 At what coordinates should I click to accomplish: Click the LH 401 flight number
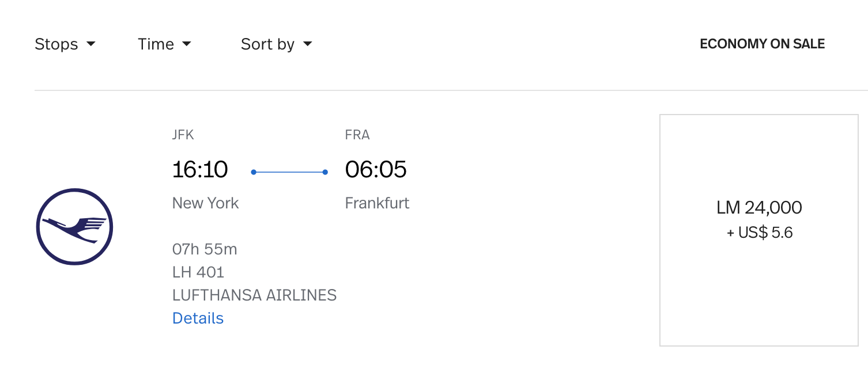198,272
